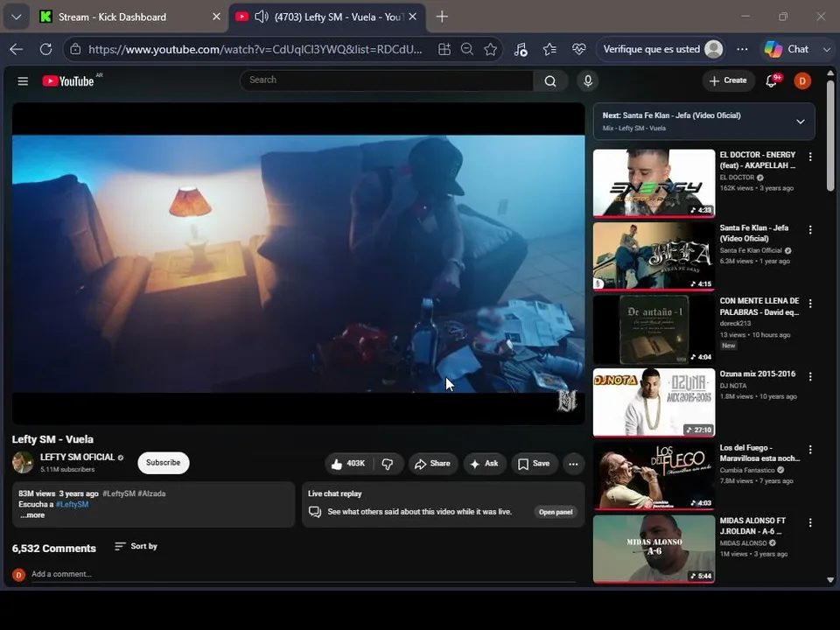Open the music note extension icon
This screenshot has height=630, width=840.
521,49
